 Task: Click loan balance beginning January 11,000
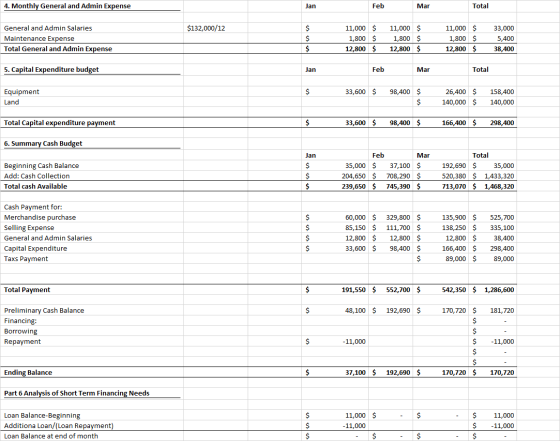(x=355, y=416)
